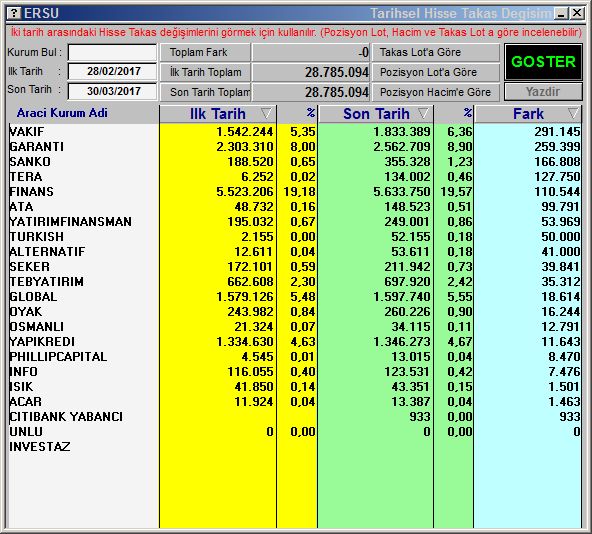Click SEKER Son Tarih value 211.942

(x=407, y=267)
